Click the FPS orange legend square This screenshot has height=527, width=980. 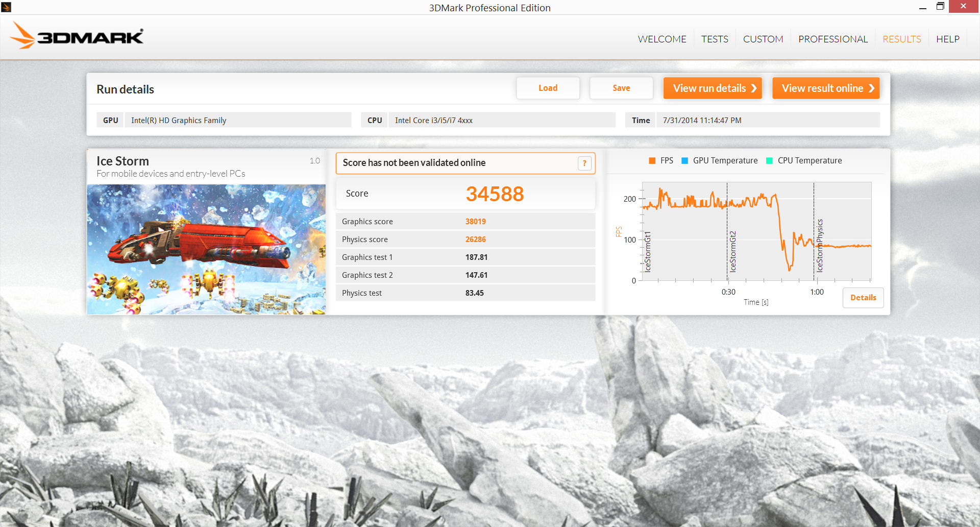coord(652,161)
